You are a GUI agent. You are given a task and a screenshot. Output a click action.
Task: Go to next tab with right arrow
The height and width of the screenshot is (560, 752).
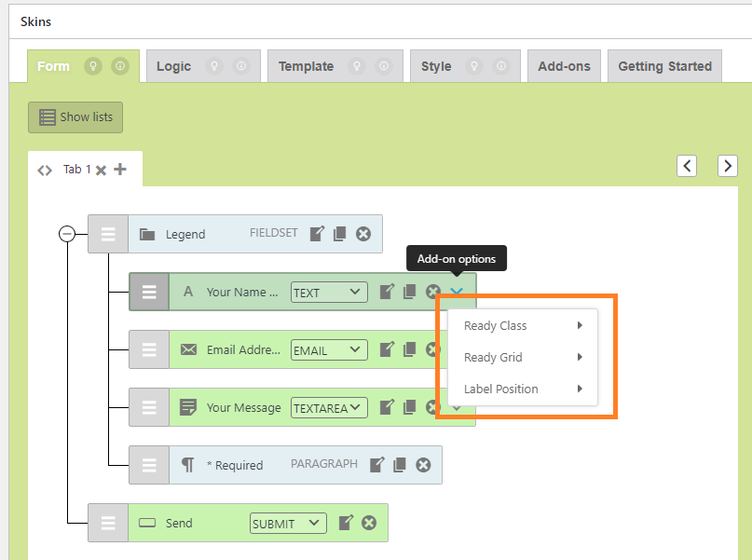pos(727,166)
